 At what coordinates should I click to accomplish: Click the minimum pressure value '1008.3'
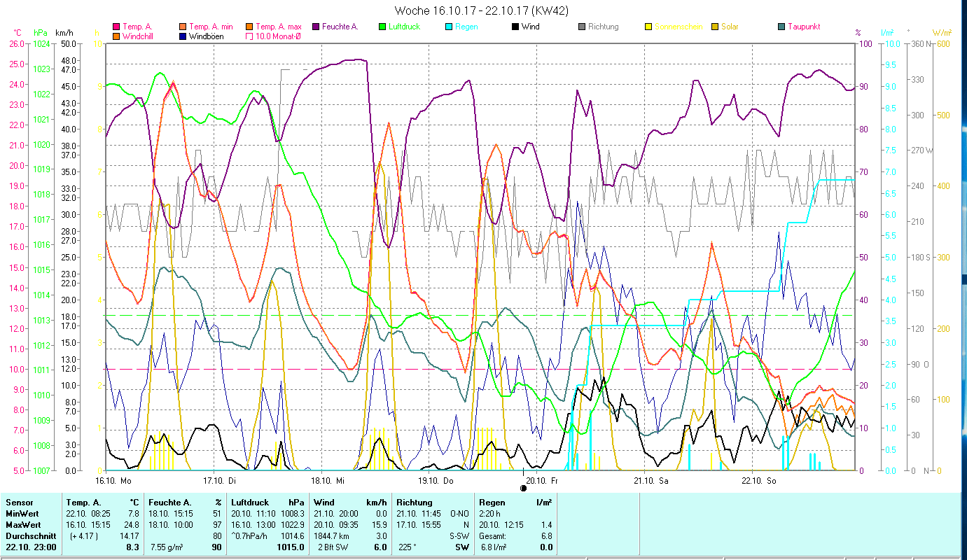click(x=293, y=514)
